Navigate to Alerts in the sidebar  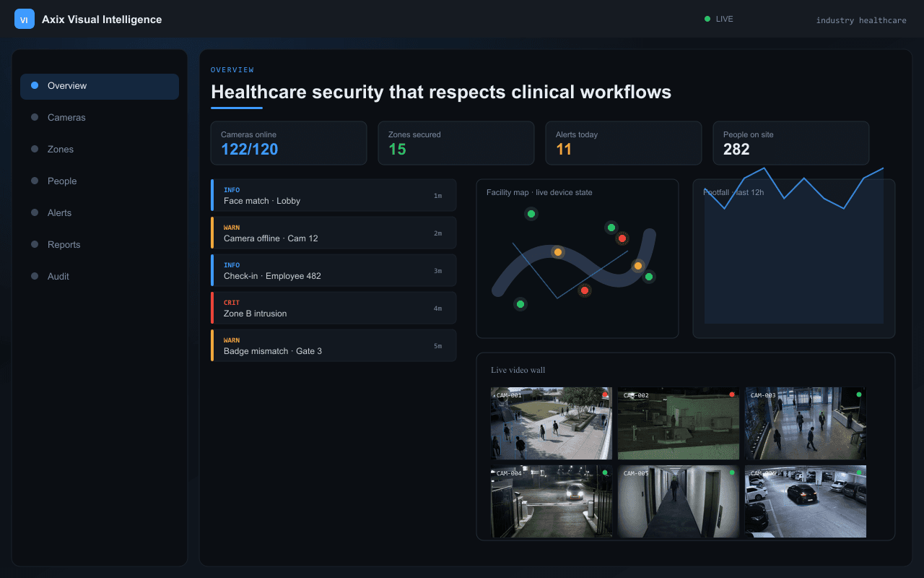pos(100,213)
